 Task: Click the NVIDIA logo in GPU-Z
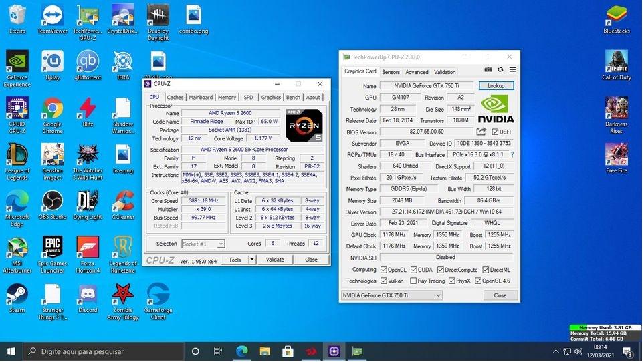coord(496,109)
